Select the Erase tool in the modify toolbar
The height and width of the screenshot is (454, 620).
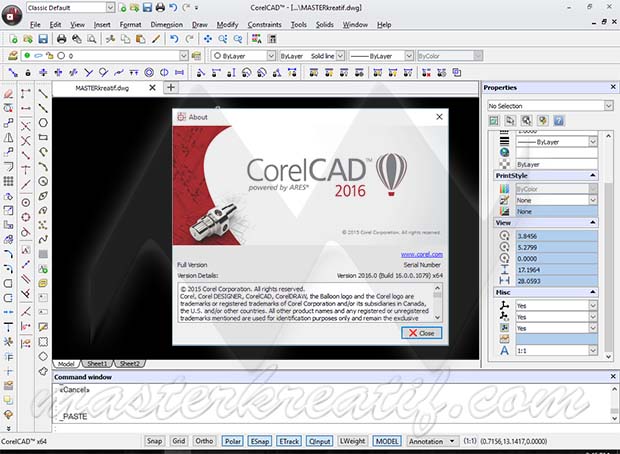(x=9, y=93)
